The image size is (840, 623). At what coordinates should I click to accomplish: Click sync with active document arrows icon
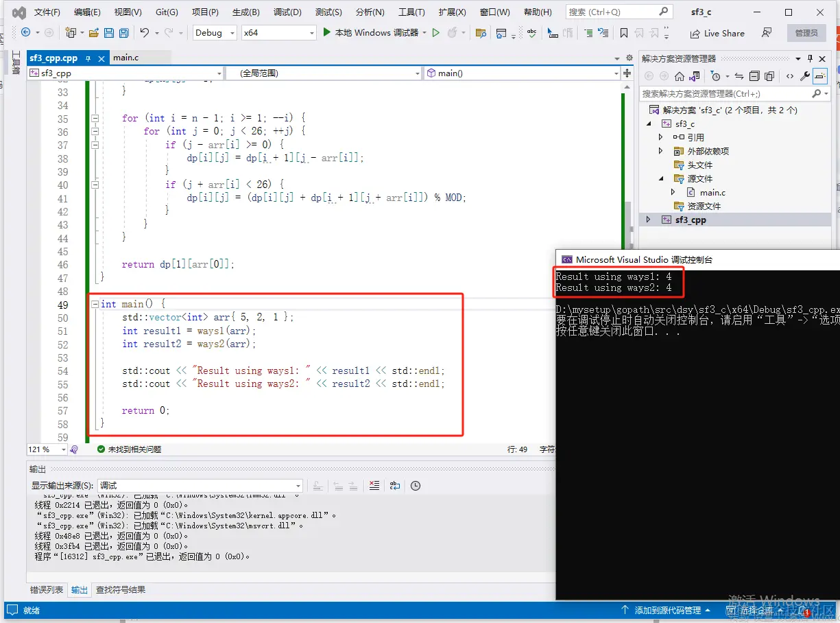pos(739,76)
